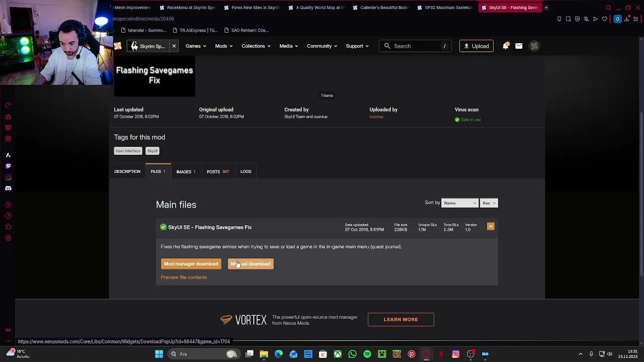This screenshot has width=644, height=362.
Task: Open the WhatsApp taskbar icon
Action: (x=352, y=354)
